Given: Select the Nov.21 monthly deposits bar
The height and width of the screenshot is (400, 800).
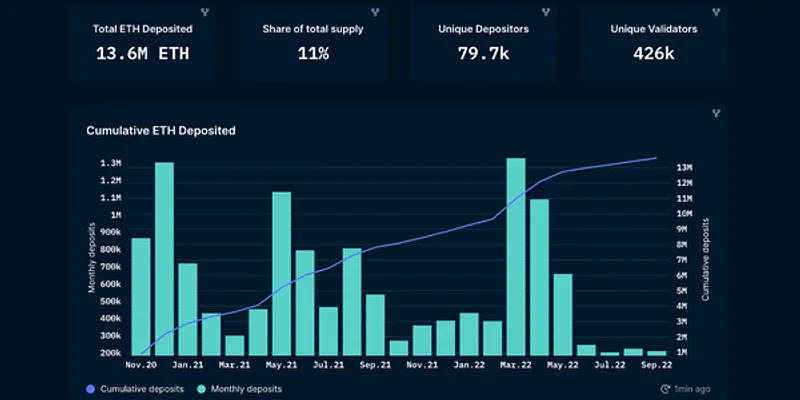Looking at the screenshot, I should (422, 340).
